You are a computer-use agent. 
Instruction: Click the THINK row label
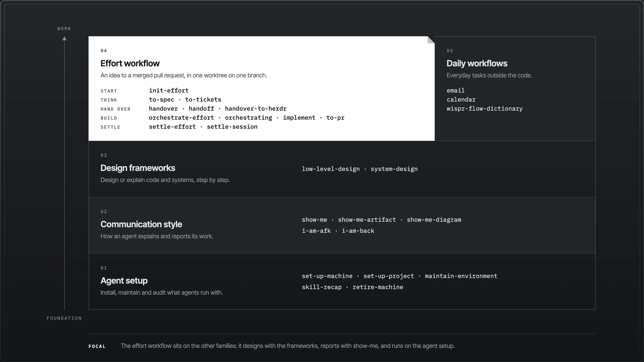point(109,100)
